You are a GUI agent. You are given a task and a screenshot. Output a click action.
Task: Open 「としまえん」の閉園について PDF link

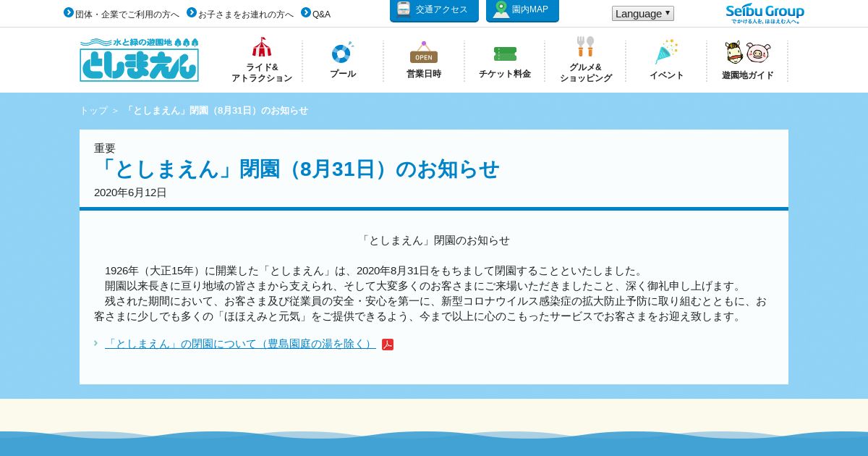coord(240,344)
